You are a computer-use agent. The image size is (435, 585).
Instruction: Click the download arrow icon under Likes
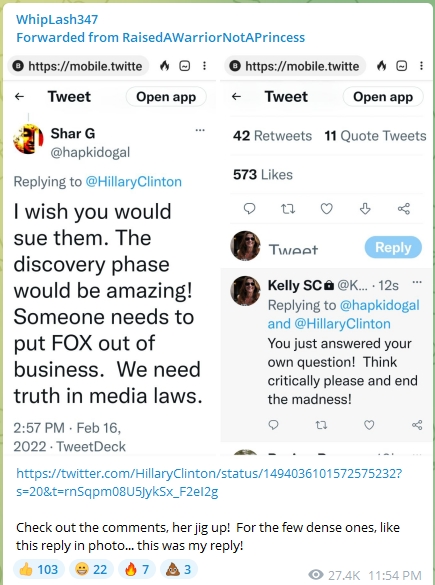point(365,209)
